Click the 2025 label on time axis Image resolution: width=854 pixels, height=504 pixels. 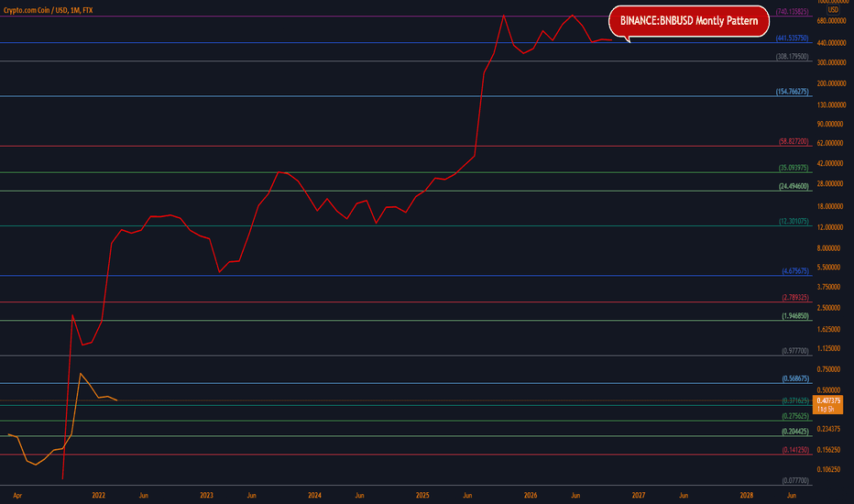422,495
